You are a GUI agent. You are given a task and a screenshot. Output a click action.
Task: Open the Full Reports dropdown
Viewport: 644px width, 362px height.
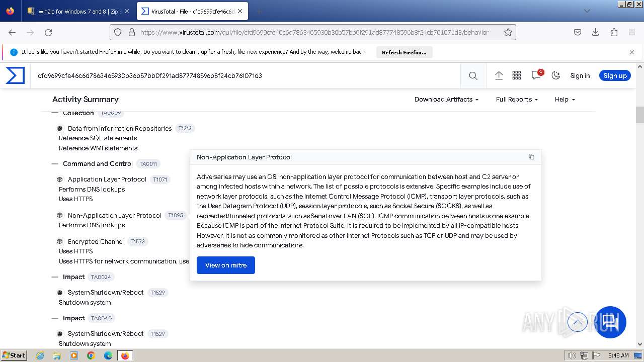pos(517,100)
